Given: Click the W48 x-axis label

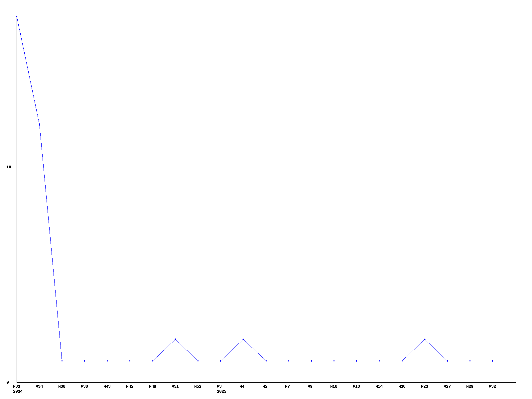Looking at the screenshot, I should point(153,386).
